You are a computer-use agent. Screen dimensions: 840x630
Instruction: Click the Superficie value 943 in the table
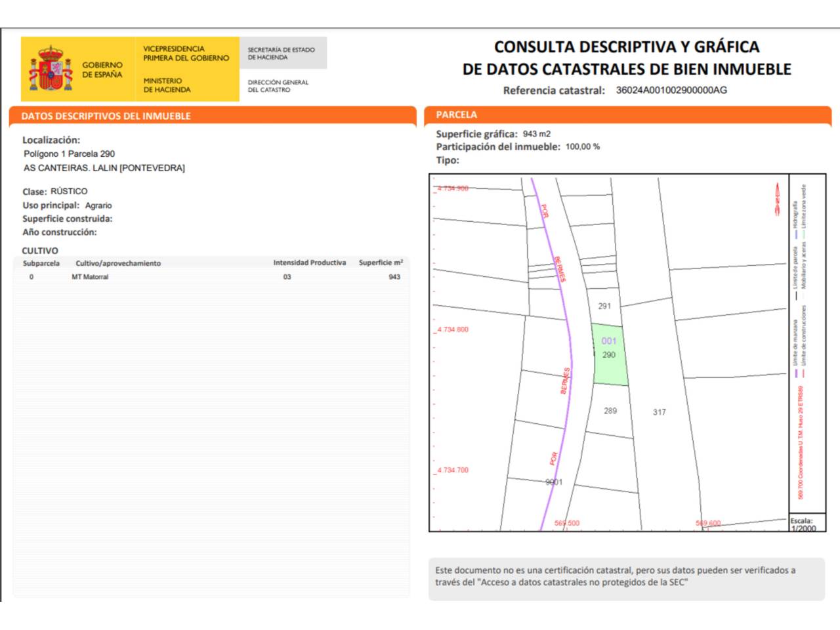pyautogui.click(x=394, y=277)
